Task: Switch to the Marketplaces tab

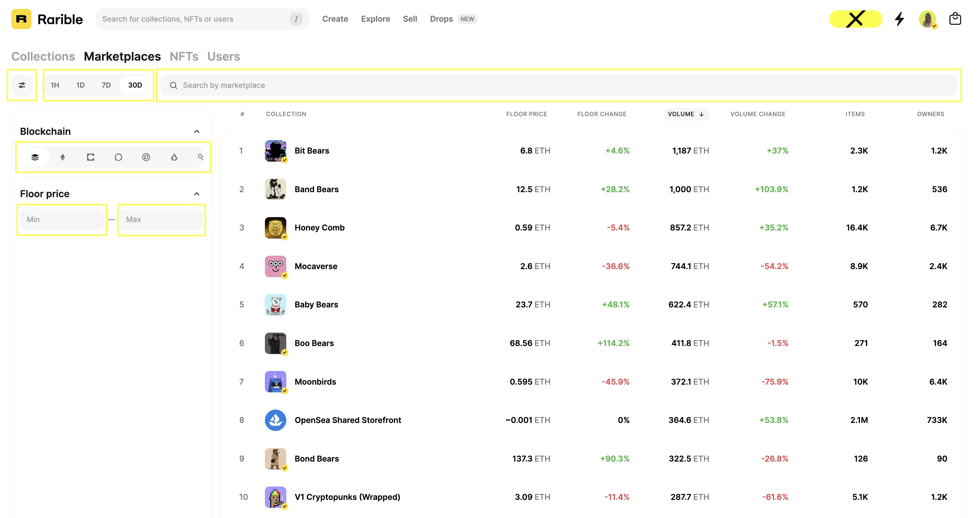Action: point(122,56)
